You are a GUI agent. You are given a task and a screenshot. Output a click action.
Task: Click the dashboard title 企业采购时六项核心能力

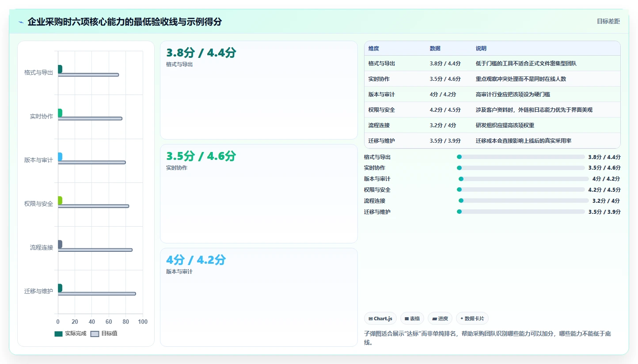[125, 22]
